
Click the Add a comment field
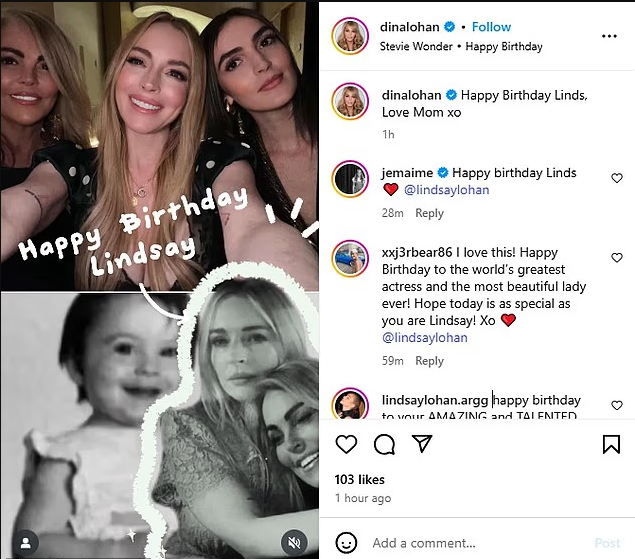tap(470, 543)
